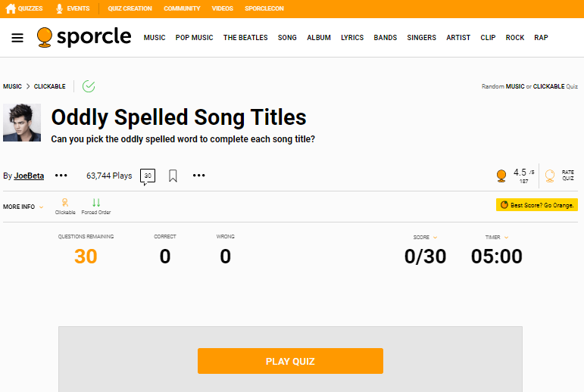Start the quiz with Play Quiz
The image size is (584, 392).
click(x=290, y=361)
